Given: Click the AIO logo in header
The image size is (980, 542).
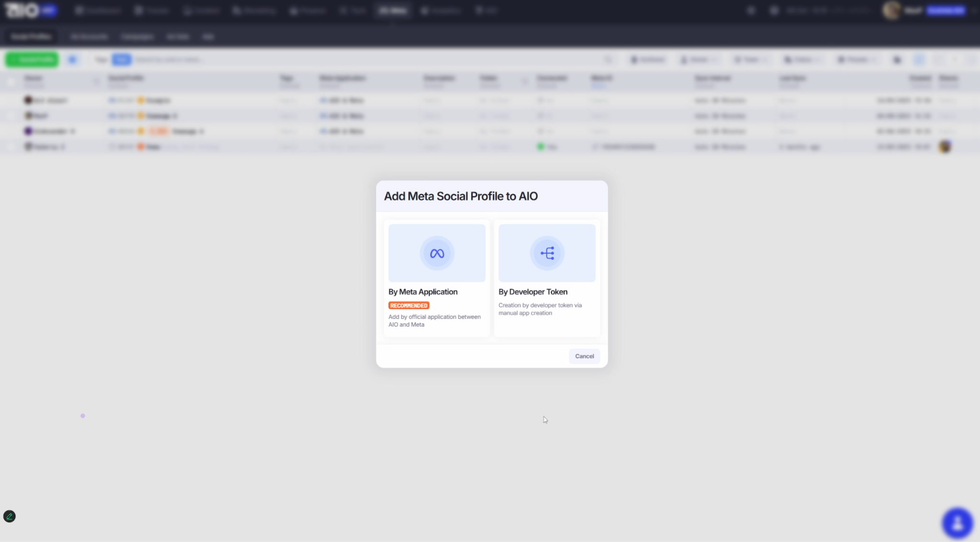Looking at the screenshot, I should click(x=22, y=10).
